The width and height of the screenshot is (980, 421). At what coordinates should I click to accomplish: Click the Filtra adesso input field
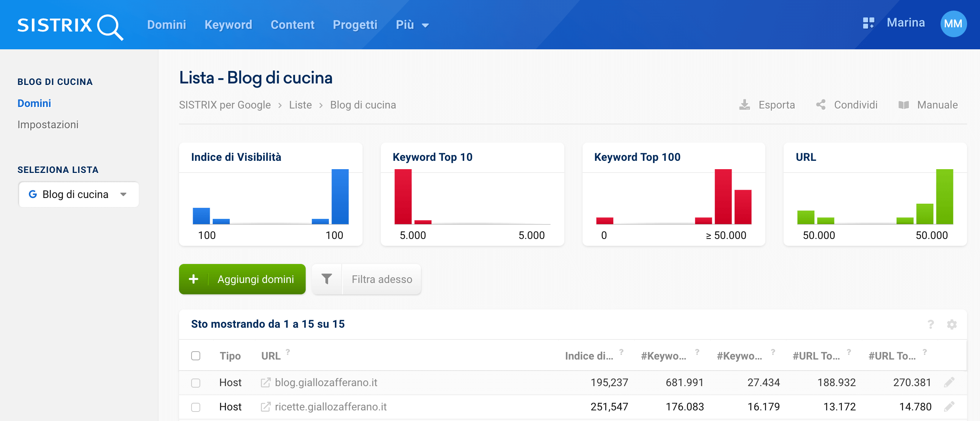382,279
